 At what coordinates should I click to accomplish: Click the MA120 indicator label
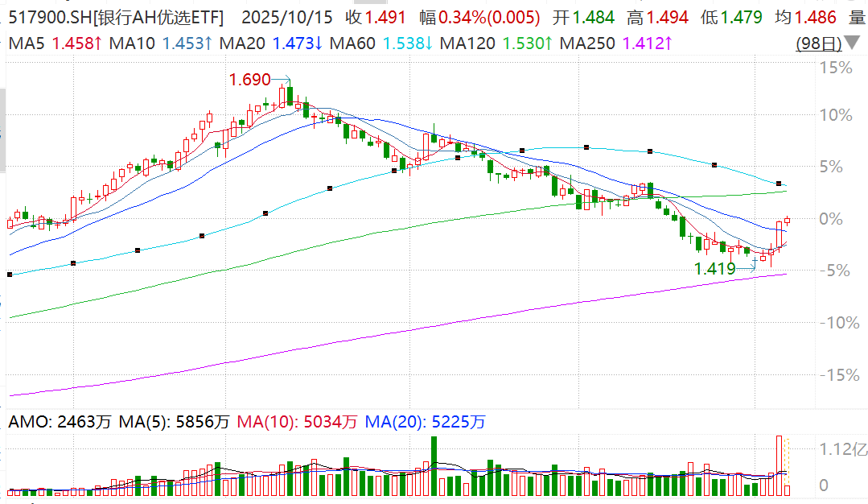(468, 43)
